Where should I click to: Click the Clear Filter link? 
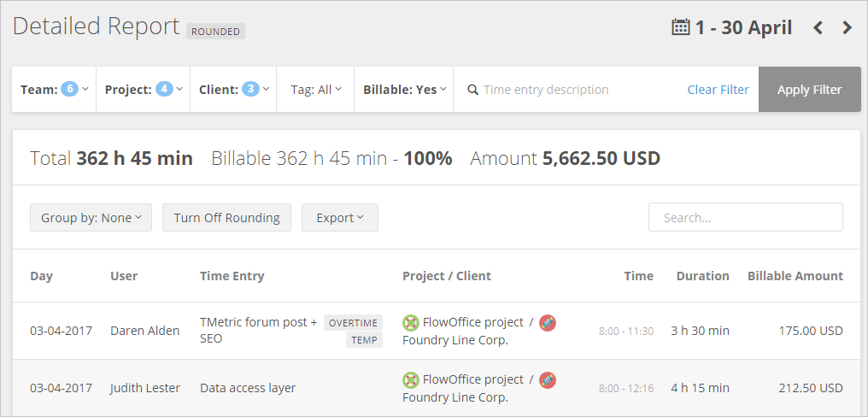[718, 90]
